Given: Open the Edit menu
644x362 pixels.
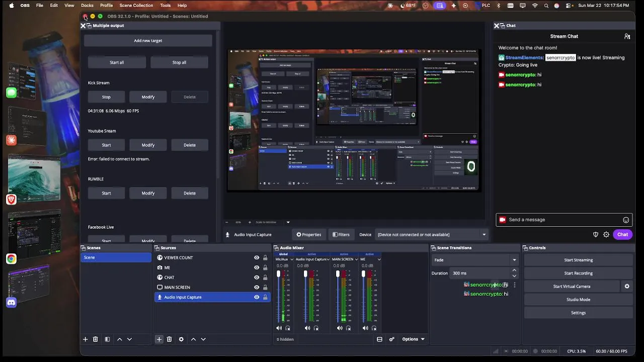Looking at the screenshot, I should pyautogui.click(x=54, y=6).
